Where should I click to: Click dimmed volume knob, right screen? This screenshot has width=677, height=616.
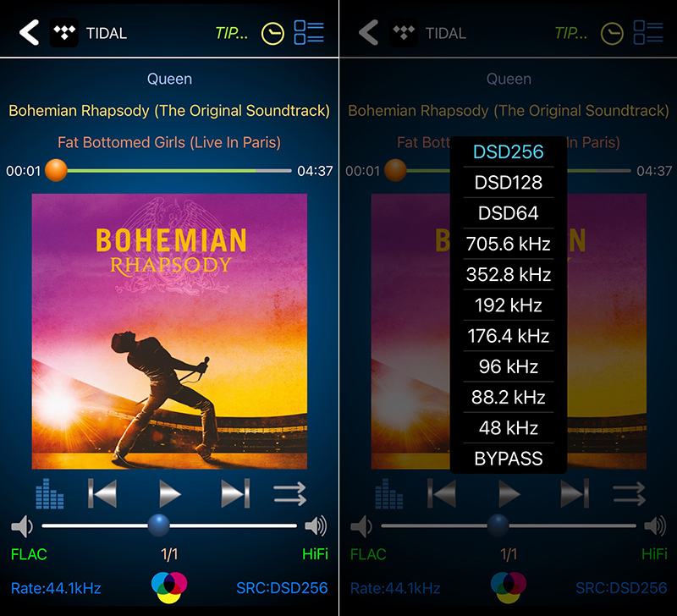tap(498, 525)
